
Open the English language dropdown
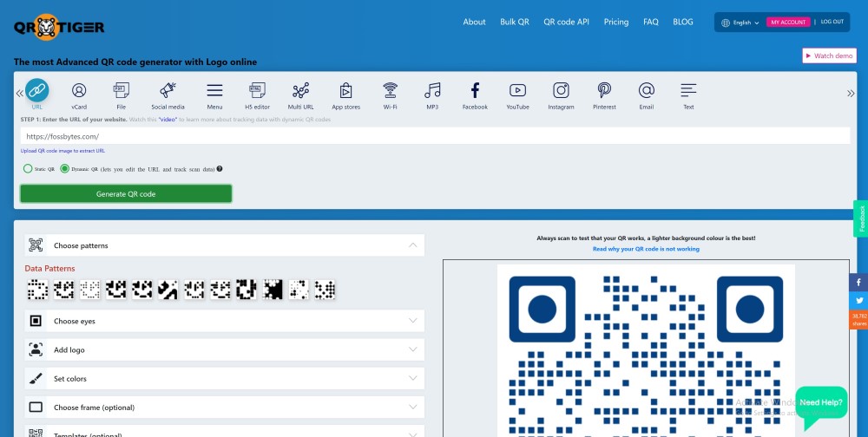tap(740, 23)
